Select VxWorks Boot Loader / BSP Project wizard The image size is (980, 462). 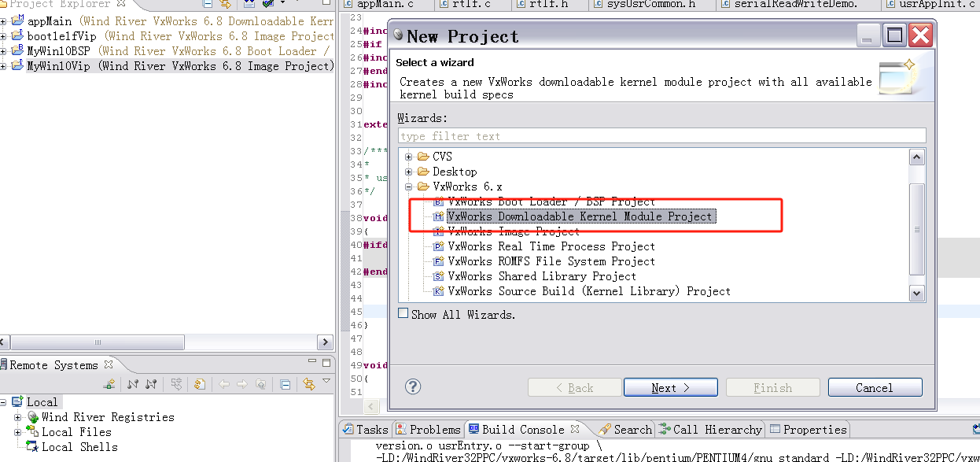[x=551, y=201]
